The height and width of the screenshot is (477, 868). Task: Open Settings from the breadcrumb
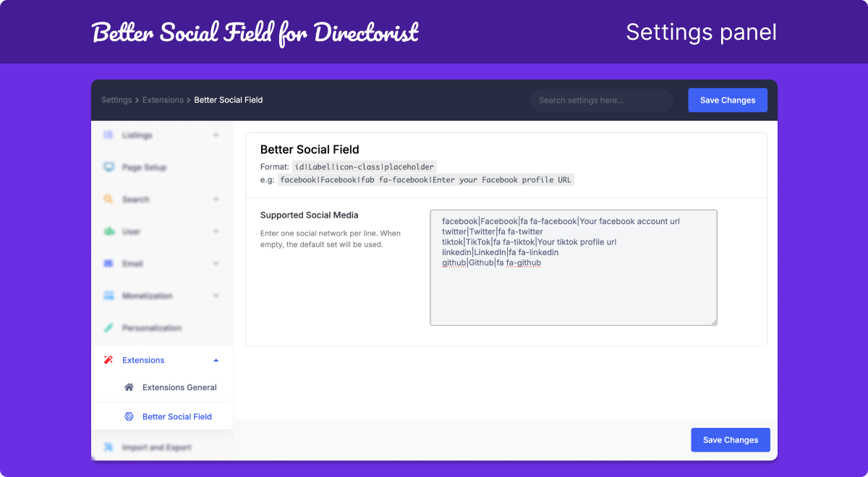coord(116,100)
